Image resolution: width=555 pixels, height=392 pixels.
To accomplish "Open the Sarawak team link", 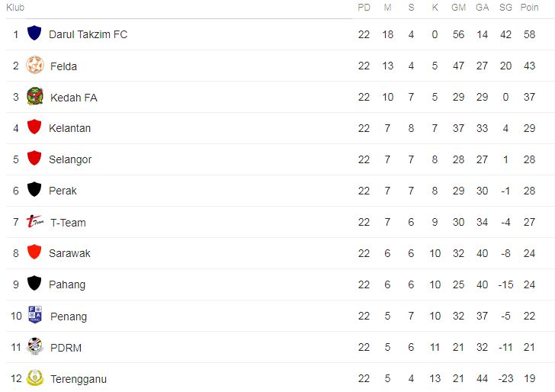I will (69, 253).
